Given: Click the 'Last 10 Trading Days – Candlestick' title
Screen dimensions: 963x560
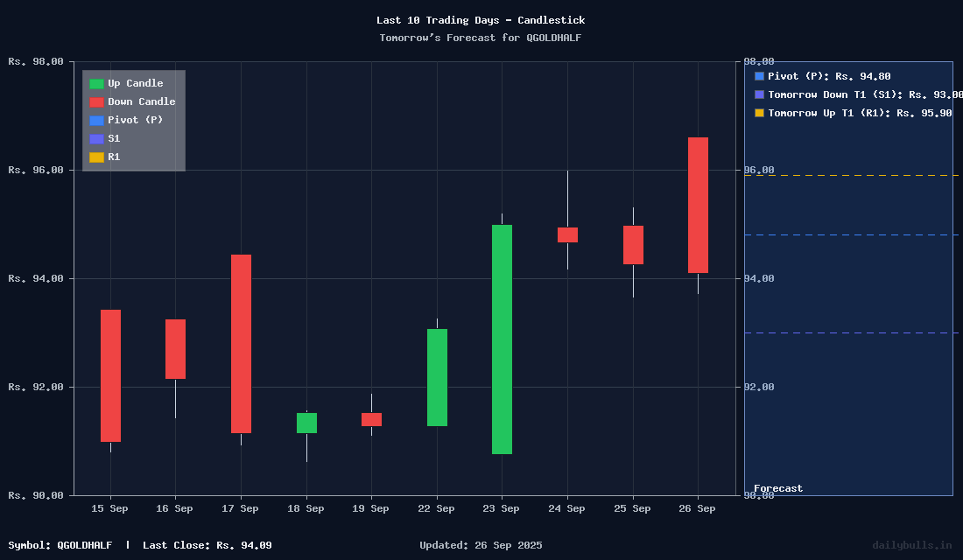Looking at the screenshot, I should pyautogui.click(x=481, y=20).
